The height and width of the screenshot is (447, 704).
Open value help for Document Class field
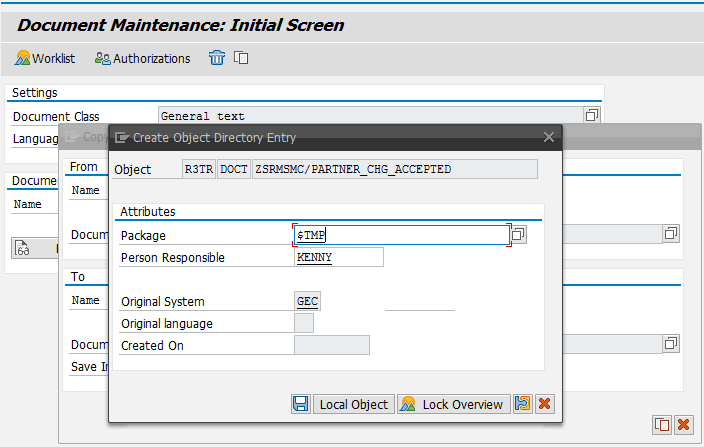point(592,116)
